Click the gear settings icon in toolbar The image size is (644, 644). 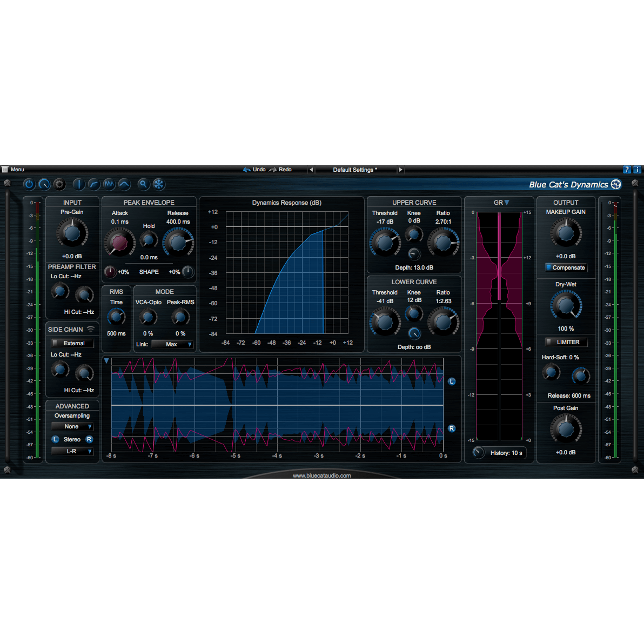[x=59, y=184]
